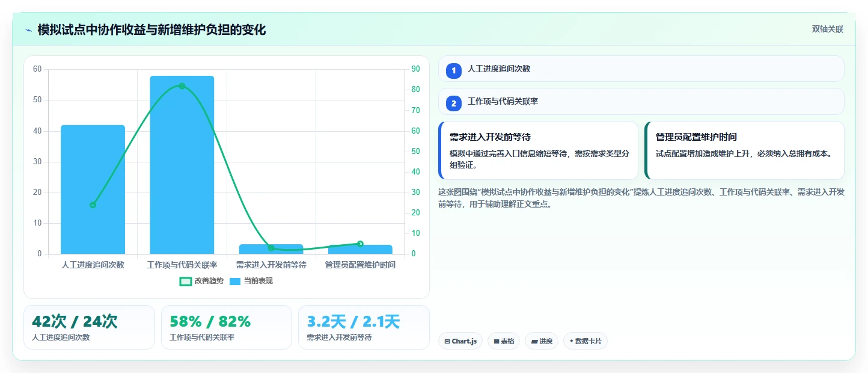Click the green 改善趋势 legend swatch
The width and height of the screenshot is (868, 373).
click(x=186, y=281)
